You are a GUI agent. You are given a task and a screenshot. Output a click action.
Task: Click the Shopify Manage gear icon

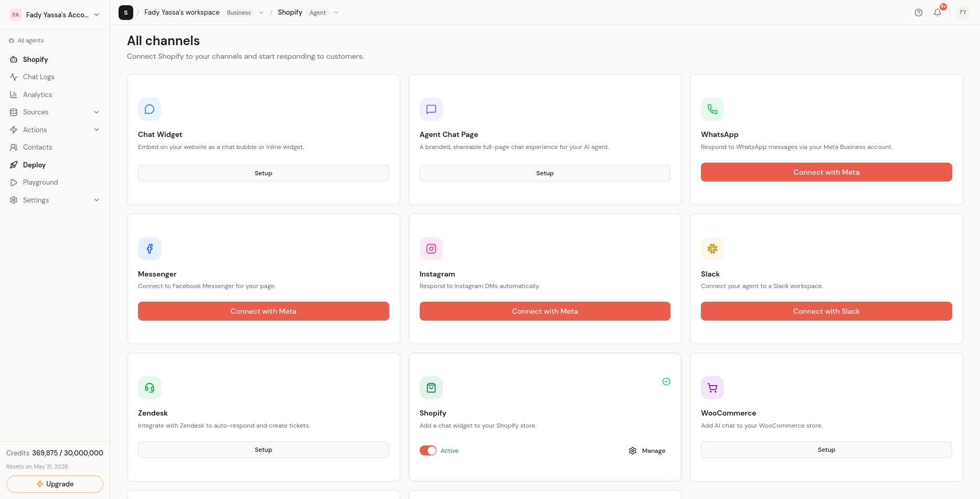tap(633, 451)
